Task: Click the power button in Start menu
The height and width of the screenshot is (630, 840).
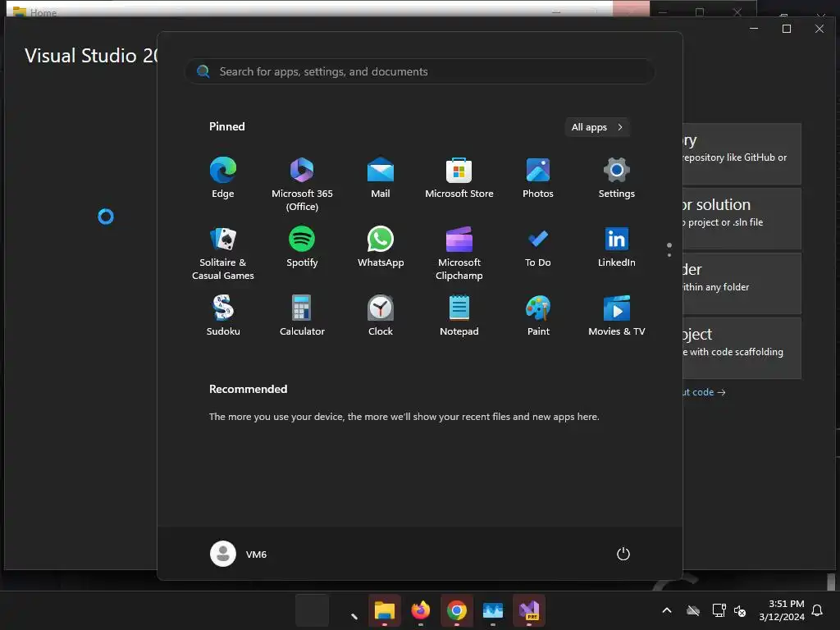Action: pyautogui.click(x=623, y=554)
